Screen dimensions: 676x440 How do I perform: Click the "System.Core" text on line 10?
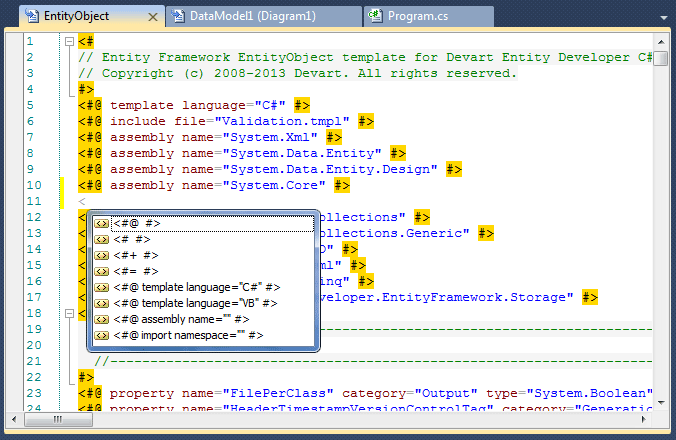(x=274, y=185)
